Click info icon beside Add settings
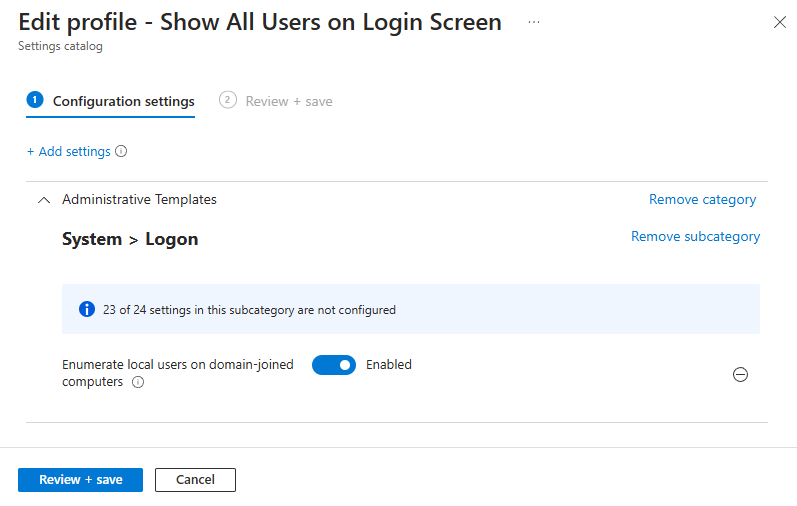797x506 pixels. (121, 152)
